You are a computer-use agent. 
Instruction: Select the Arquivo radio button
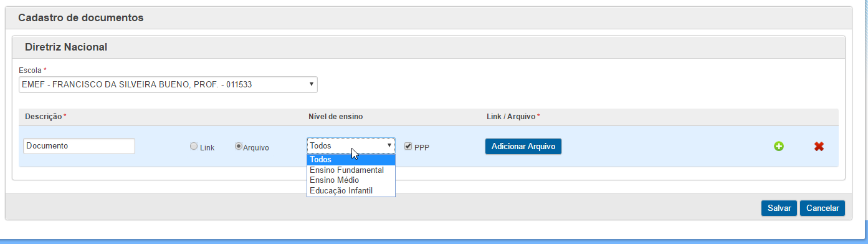(x=238, y=146)
